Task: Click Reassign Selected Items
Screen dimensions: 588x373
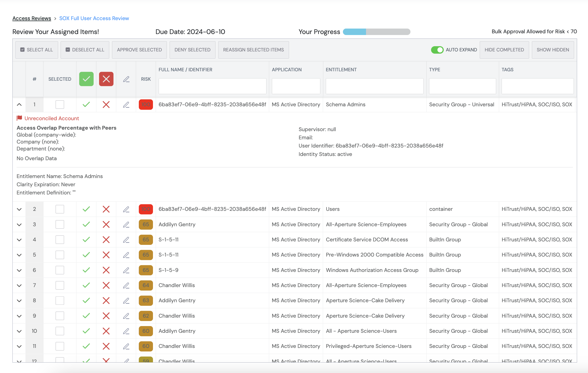Action: click(254, 50)
